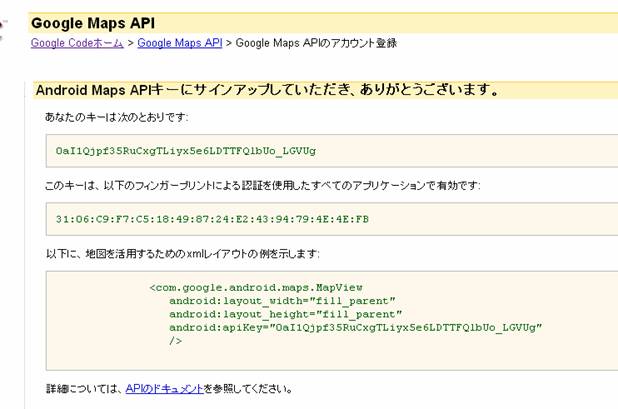Viewport: 618px width, 409px height.
Task: Click the text あなたのキーは次のとおりです
Action: click(116, 117)
